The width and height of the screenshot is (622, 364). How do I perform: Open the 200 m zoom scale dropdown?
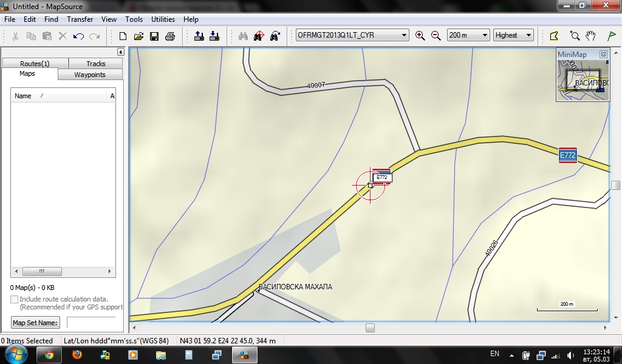468,35
